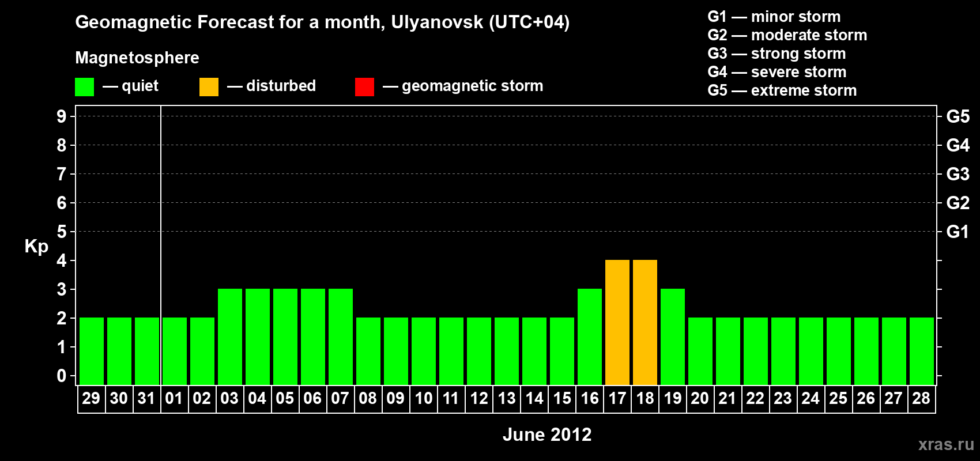Click the G4 right axis label
Screen dimensions: 980x461
tap(958, 145)
